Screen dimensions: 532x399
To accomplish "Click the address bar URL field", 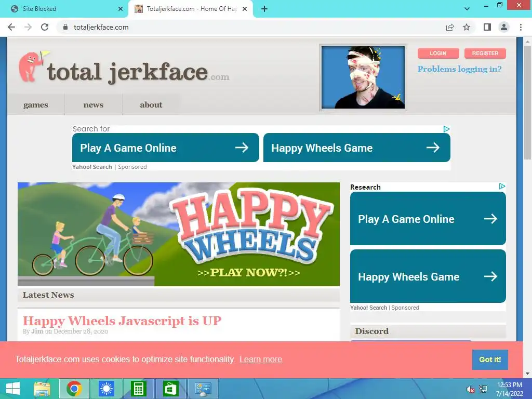I will point(251,27).
